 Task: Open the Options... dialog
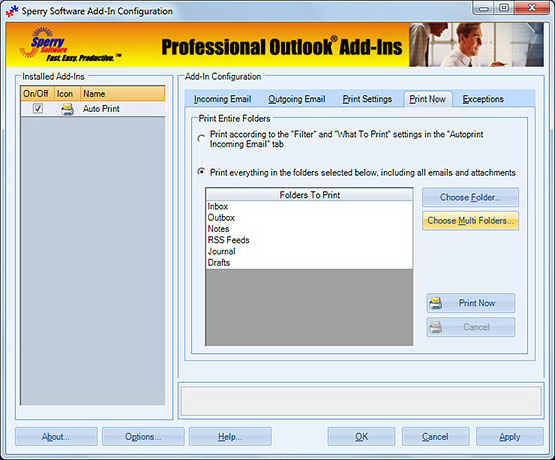point(143,437)
